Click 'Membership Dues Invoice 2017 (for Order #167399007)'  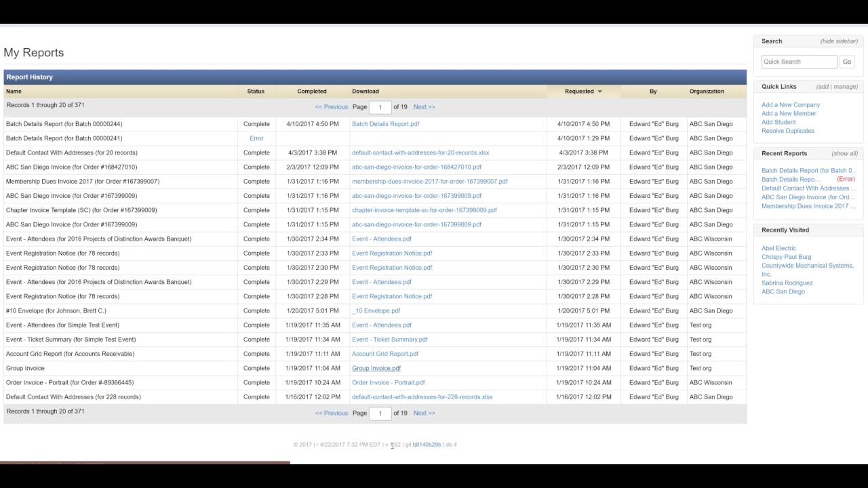click(x=83, y=182)
